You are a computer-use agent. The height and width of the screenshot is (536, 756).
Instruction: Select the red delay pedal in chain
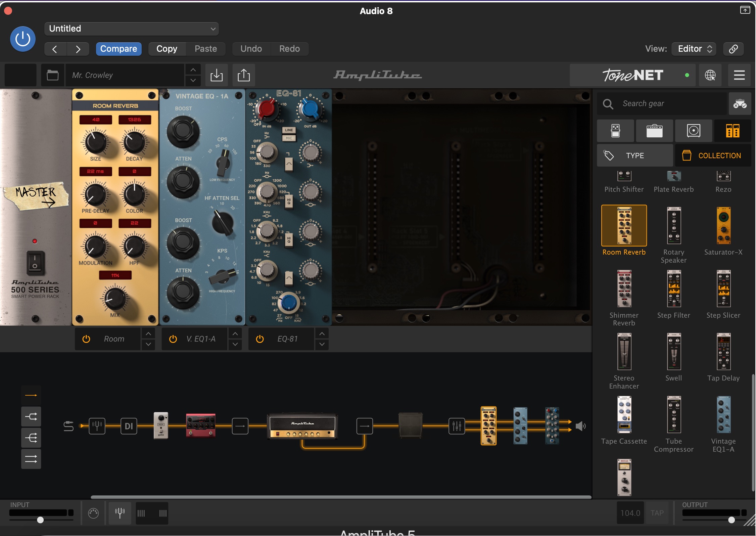(201, 425)
